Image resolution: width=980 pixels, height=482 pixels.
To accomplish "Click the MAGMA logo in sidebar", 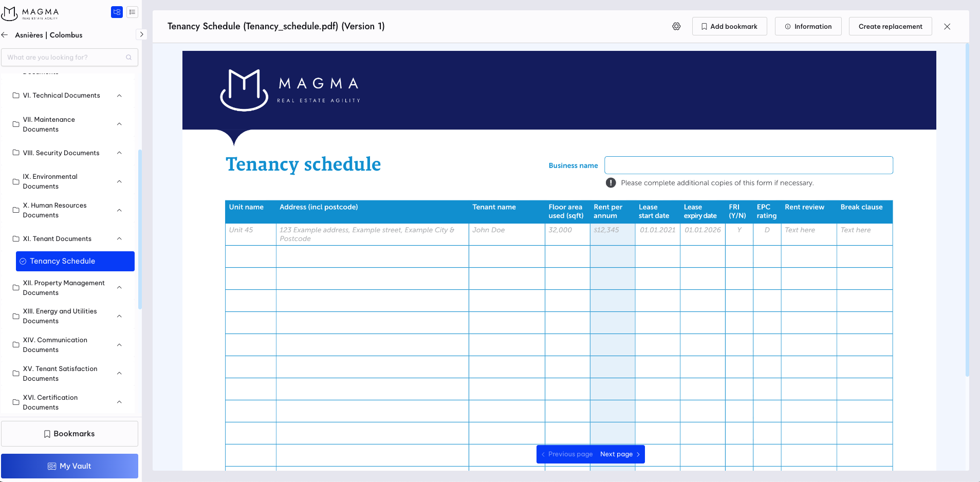I will (x=30, y=13).
